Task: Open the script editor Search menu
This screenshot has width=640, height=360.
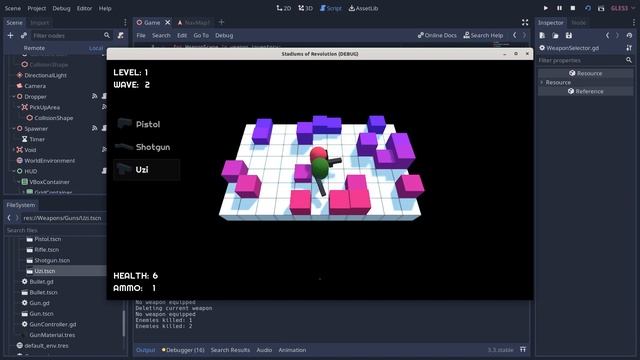Action: (x=161, y=35)
